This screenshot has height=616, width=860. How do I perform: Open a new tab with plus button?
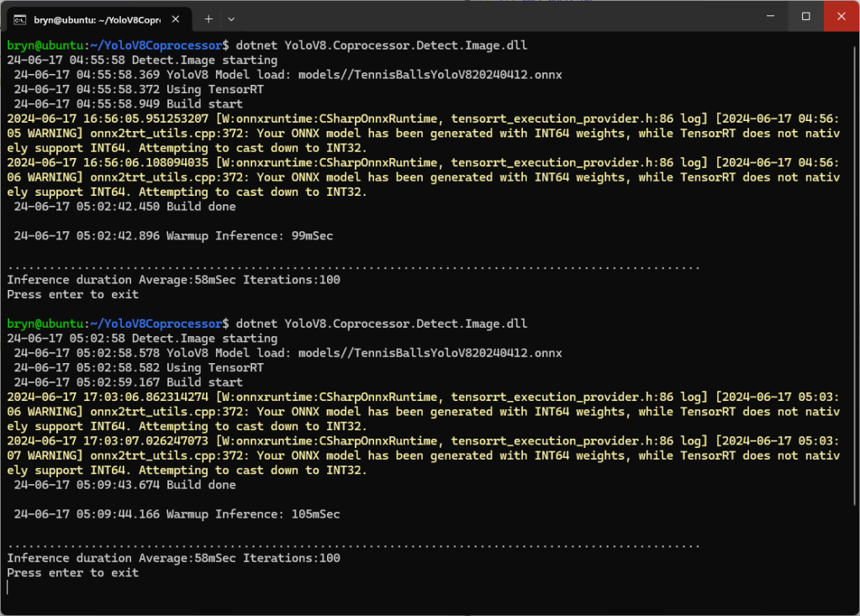tap(208, 18)
